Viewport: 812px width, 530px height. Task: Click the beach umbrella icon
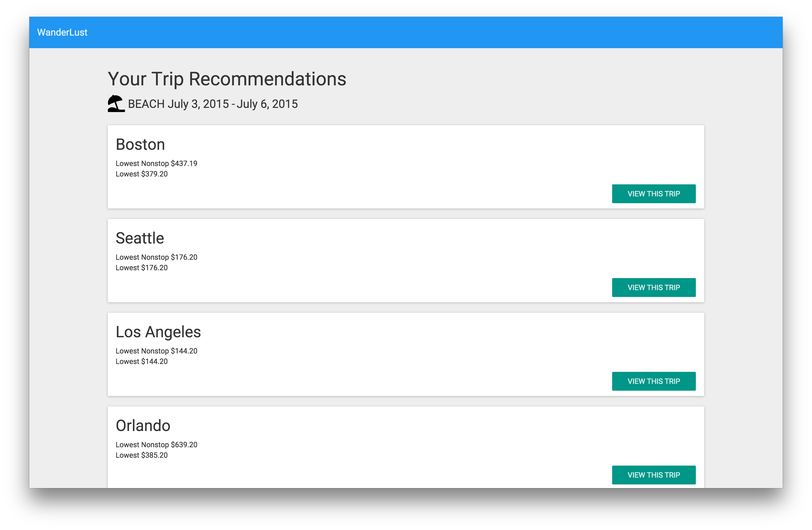coord(116,103)
